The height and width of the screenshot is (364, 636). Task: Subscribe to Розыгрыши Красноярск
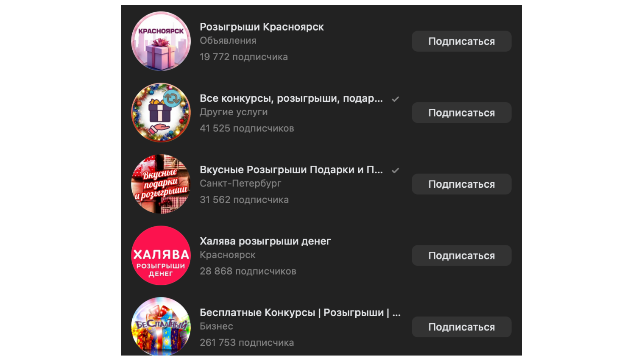point(461,41)
